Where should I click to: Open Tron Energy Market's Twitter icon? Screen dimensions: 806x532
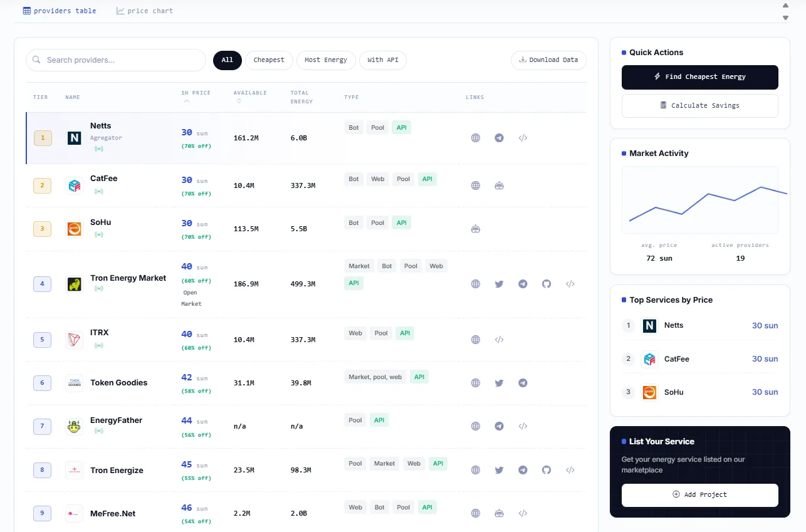click(x=499, y=284)
